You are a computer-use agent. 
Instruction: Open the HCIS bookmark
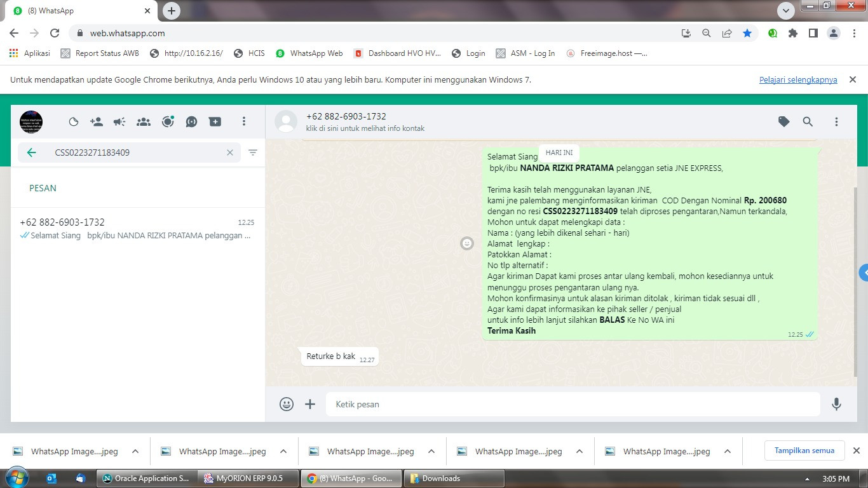tap(249, 53)
